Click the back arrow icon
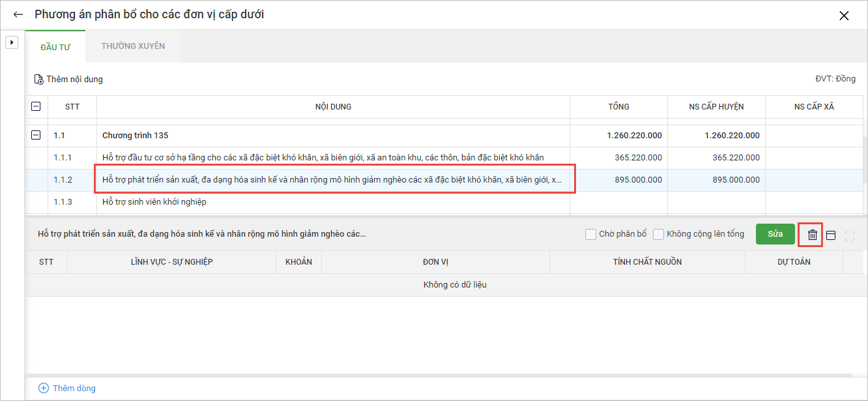The height and width of the screenshot is (401, 868). point(18,14)
